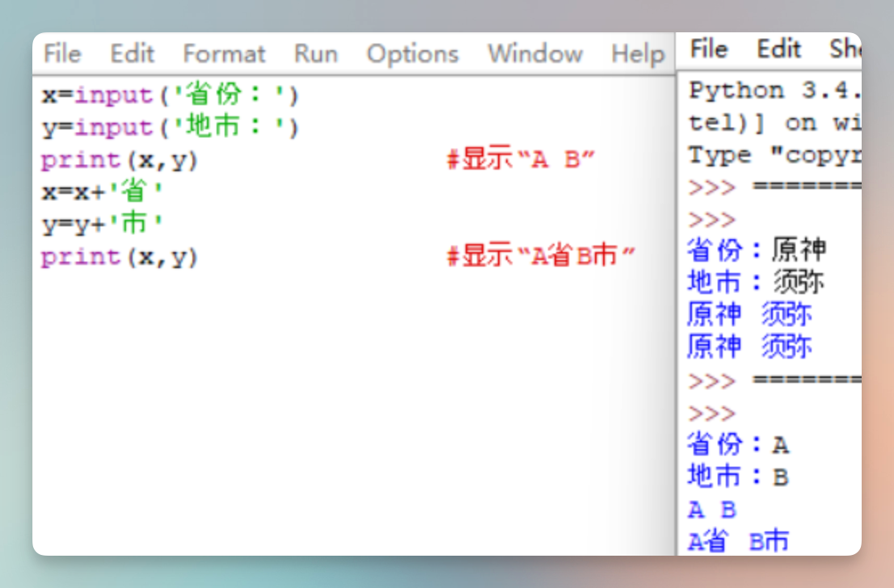Click the shell line “省份：原神”
894x588 pixels.
point(757,250)
